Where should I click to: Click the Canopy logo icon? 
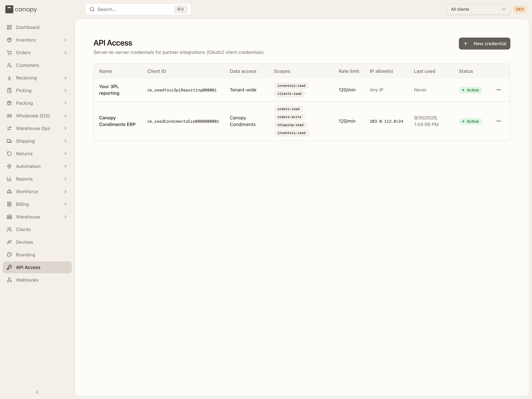pos(9,9)
